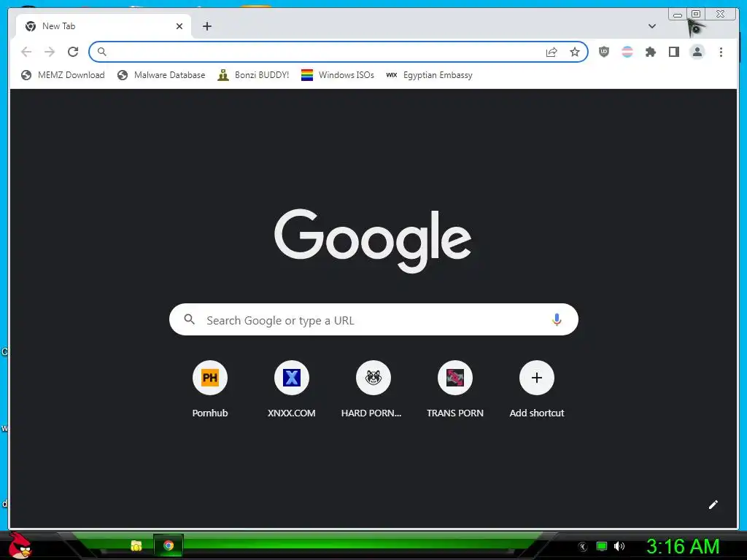Open the volume speaker tray icon

coord(619,546)
